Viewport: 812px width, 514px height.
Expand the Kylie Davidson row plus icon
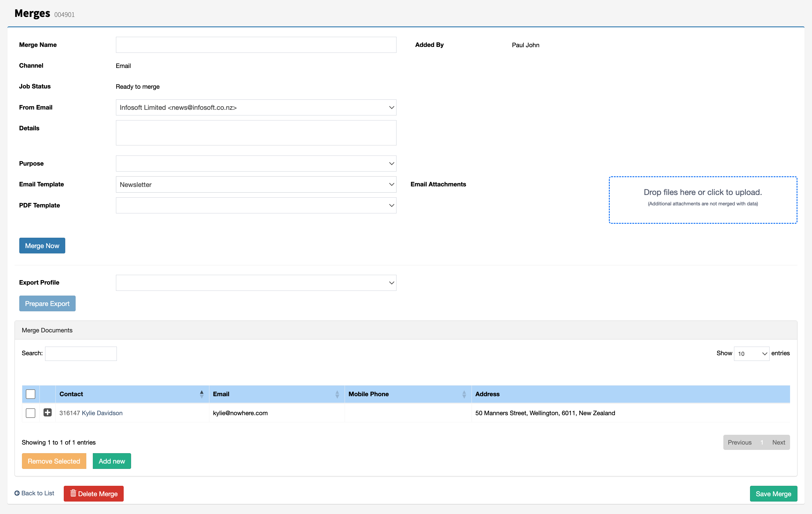(47, 413)
